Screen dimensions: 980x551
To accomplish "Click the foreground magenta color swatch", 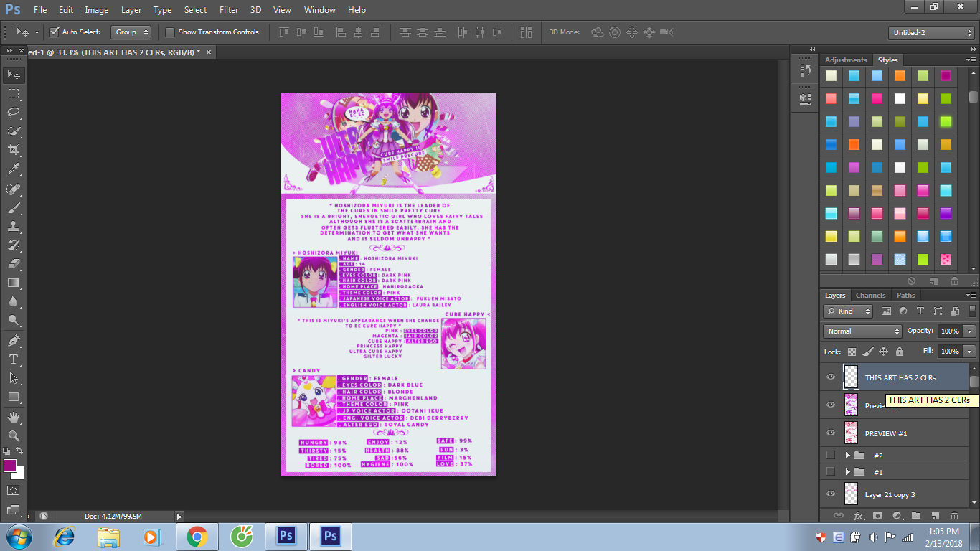I will [x=10, y=466].
